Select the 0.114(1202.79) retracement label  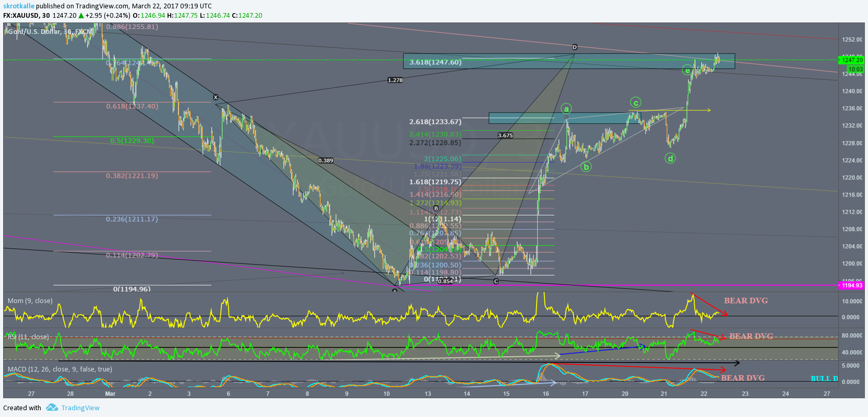pos(132,255)
